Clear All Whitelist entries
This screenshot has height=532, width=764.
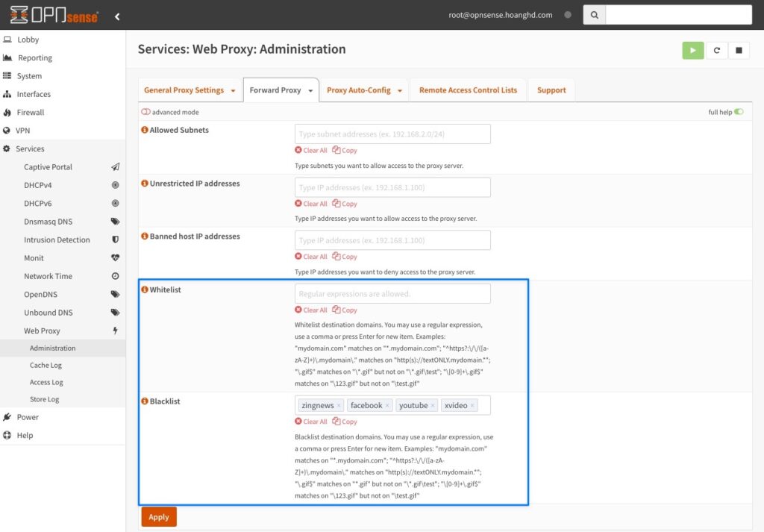click(311, 310)
